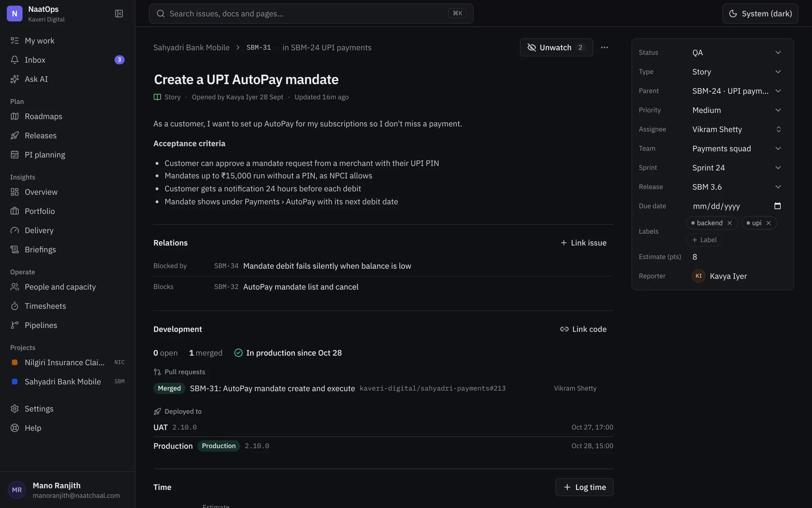Click Sahyadri Bank Mobile blue project dot
The height and width of the screenshot is (508, 812).
15,381
